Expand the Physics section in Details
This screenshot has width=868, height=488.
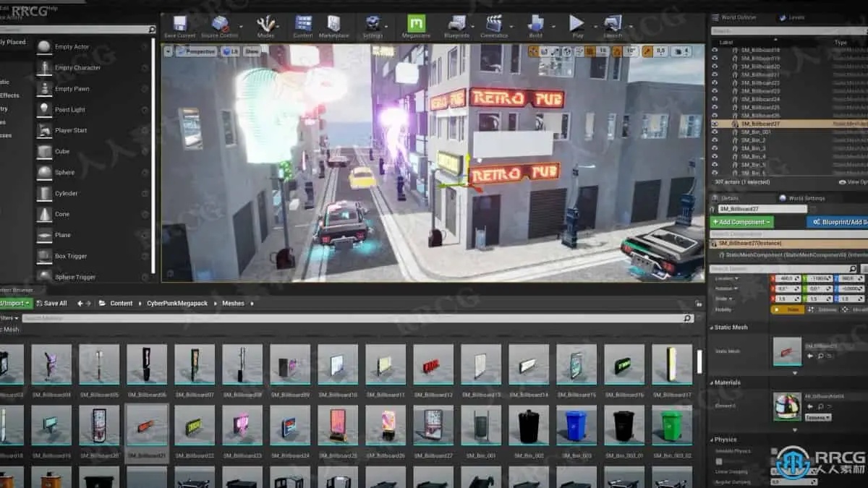point(725,439)
